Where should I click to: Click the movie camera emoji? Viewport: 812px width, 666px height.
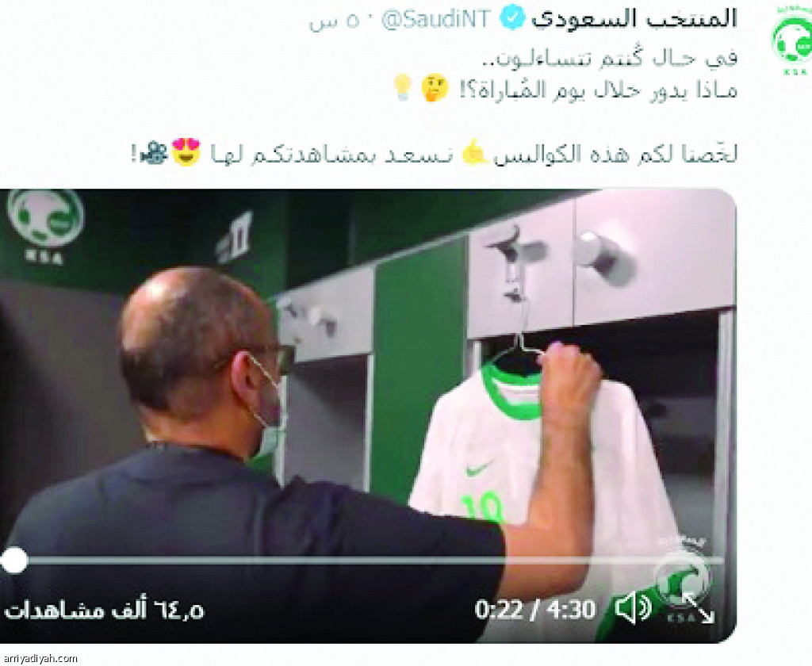point(154,153)
